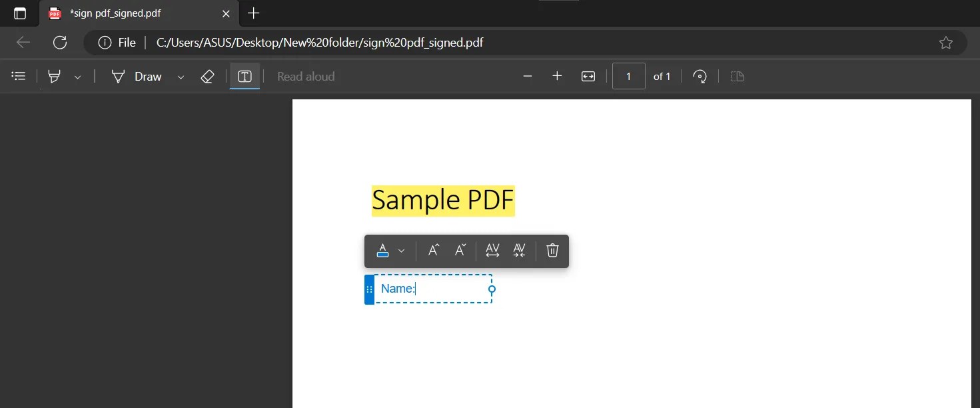Open the highlighter options dropdown
980x408 pixels.
tap(77, 77)
